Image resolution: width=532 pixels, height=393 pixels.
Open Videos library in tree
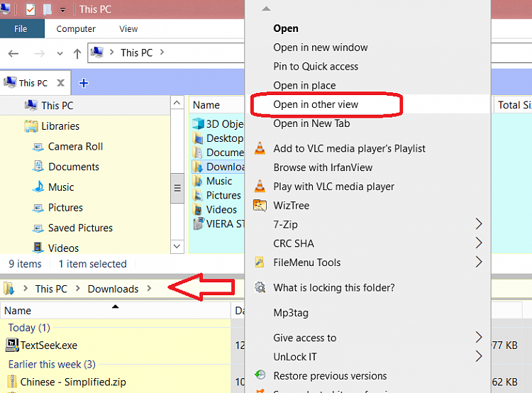tap(63, 248)
